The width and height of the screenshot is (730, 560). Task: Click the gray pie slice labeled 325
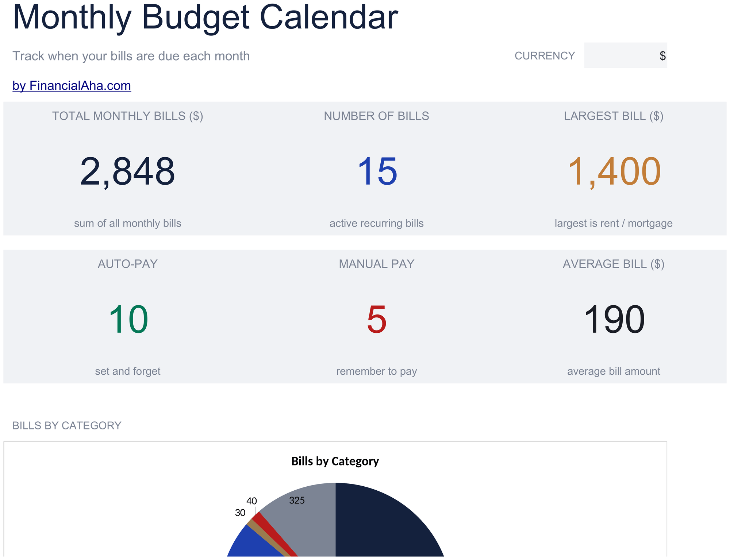pos(310,525)
